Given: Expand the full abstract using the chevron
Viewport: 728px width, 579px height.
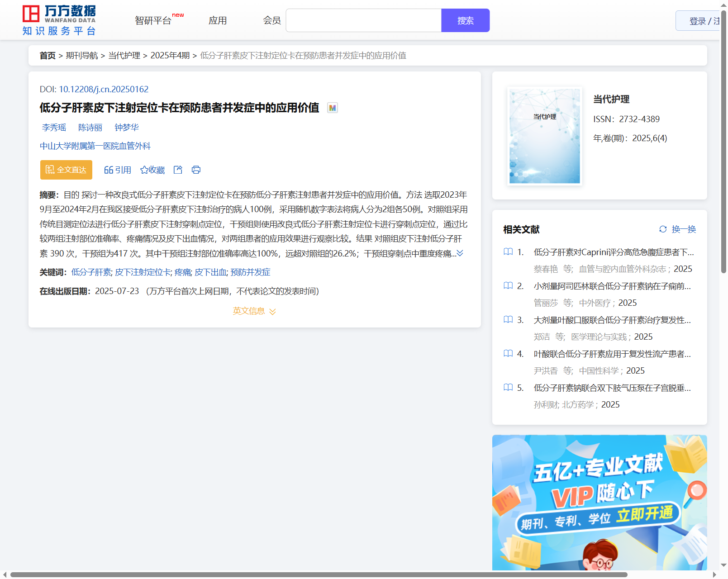Looking at the screenshot, I should point(460,253).
